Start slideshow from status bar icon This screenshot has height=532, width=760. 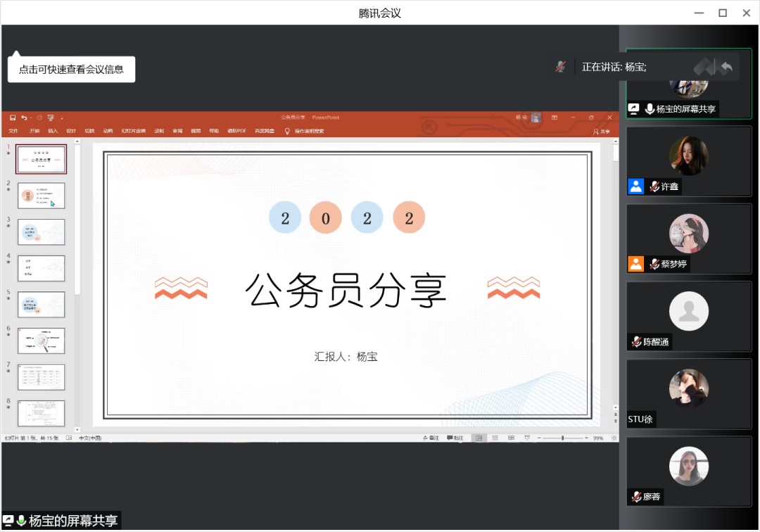tap(527, 438)
